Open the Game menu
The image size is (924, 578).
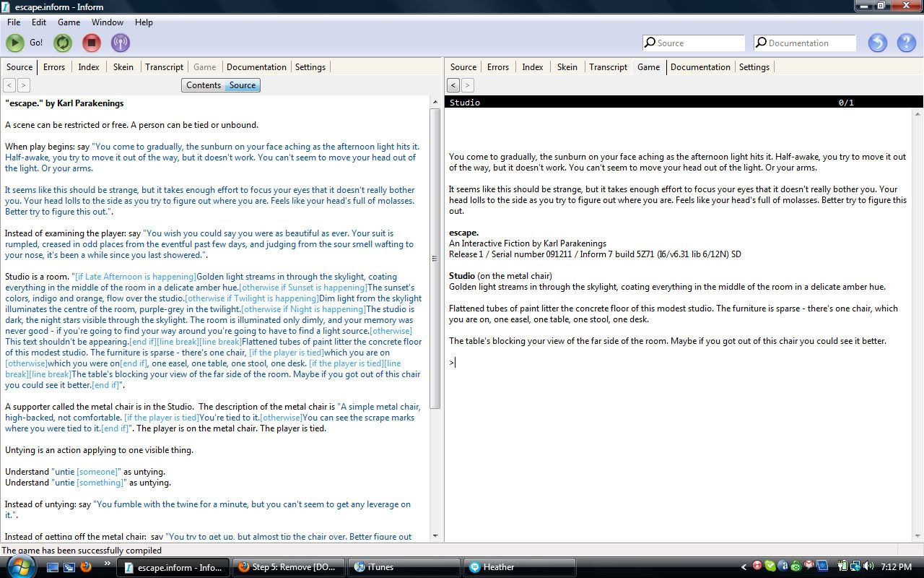69,22
